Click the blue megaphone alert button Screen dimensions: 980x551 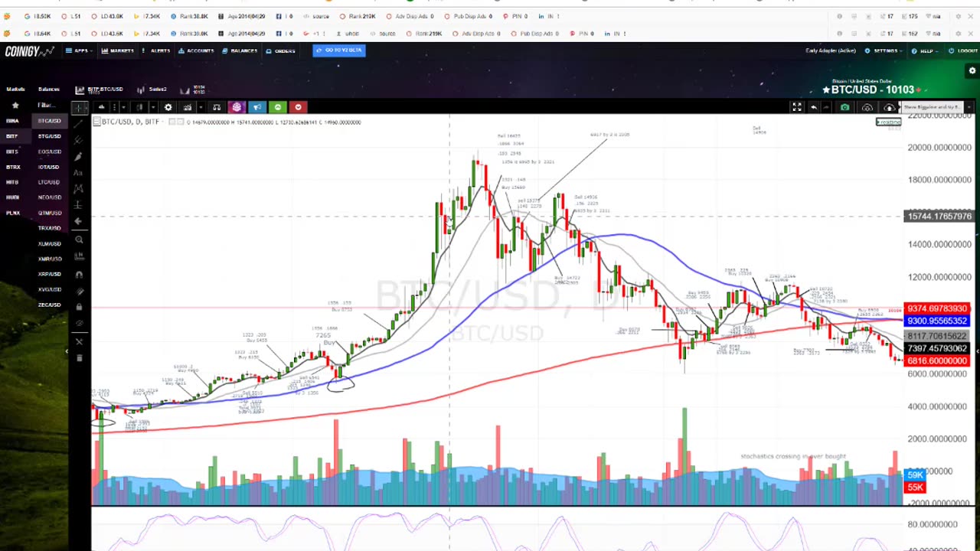point(257,107)
